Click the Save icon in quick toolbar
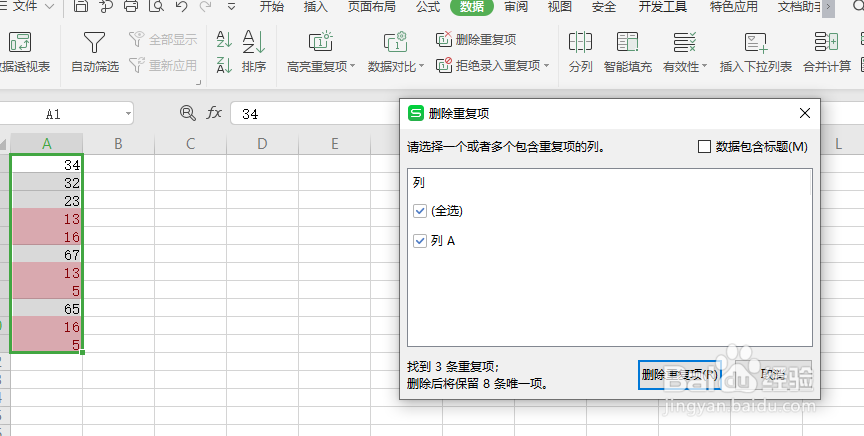Viewport: 864px width, 436px height. coord(81,7)
